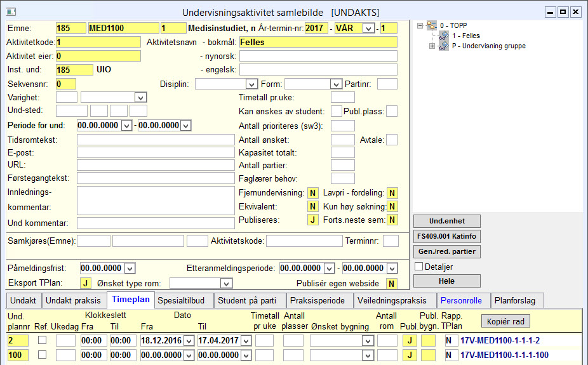Image resolution: width=588 pixels, height=365 pixels.
Task: Open Periode for und start date picker
Action: click(126, 126)
